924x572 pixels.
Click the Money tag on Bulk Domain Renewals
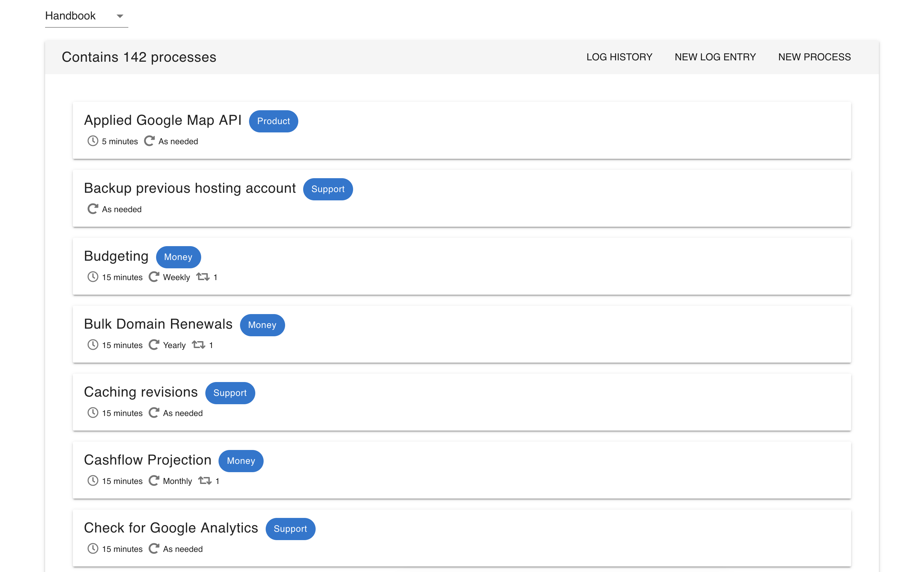coord(262,325)
